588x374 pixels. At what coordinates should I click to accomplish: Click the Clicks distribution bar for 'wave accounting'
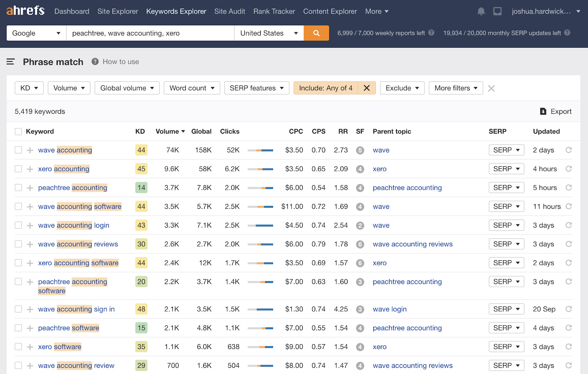(260, 150)
